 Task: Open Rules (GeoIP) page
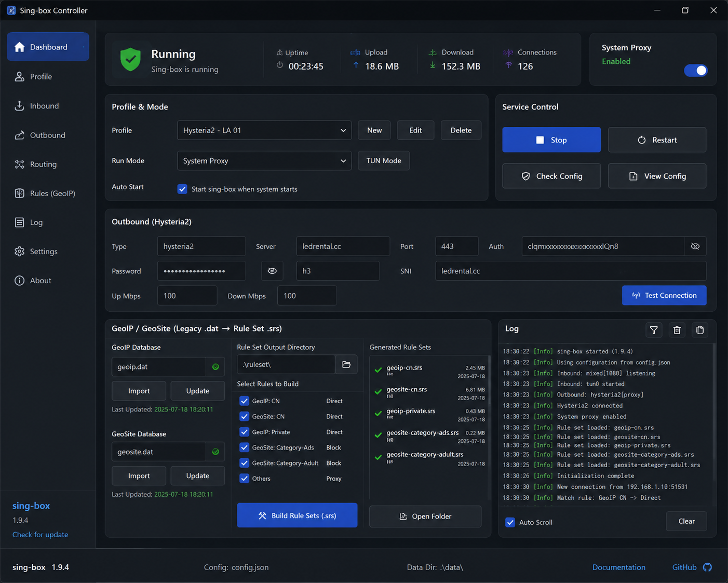click(48, 193)
